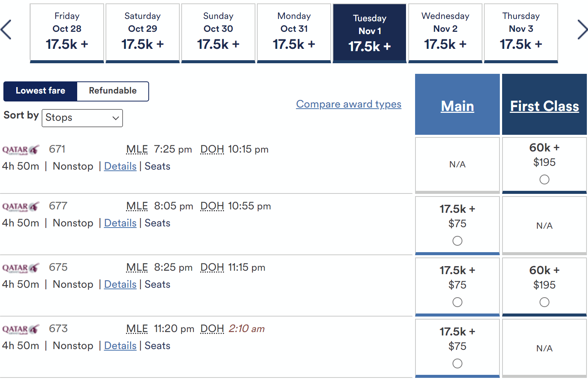Select the Wednesday Nov 2 date card

[x=445, y=33]
